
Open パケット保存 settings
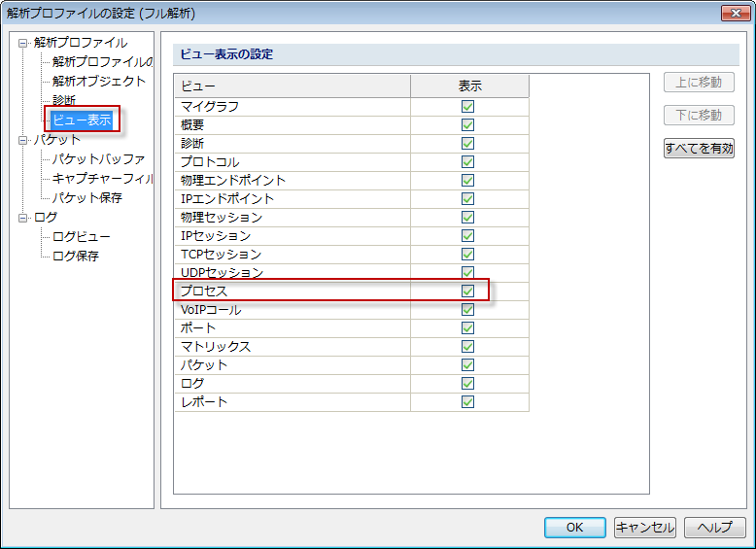pos(87,198)
